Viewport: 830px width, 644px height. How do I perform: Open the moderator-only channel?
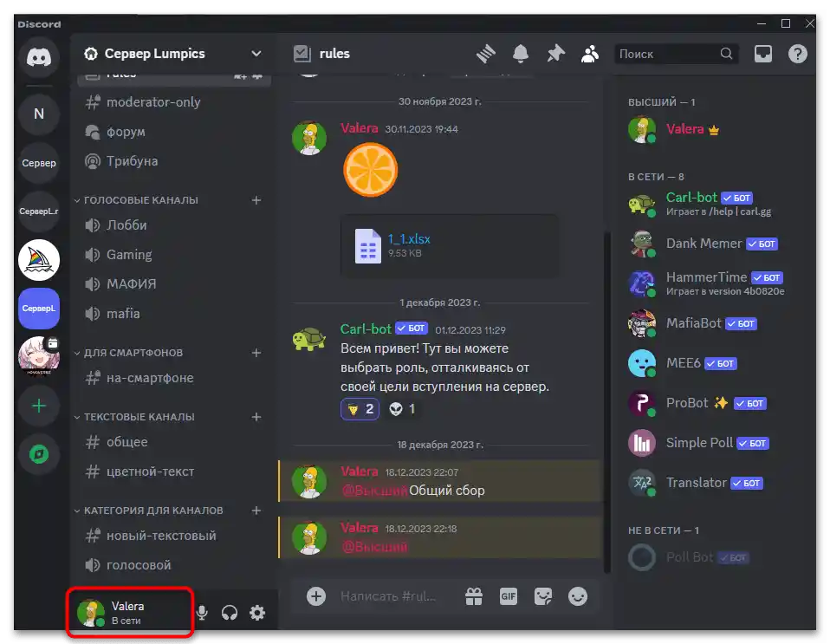pyautogui.click(x=174, y=102)
